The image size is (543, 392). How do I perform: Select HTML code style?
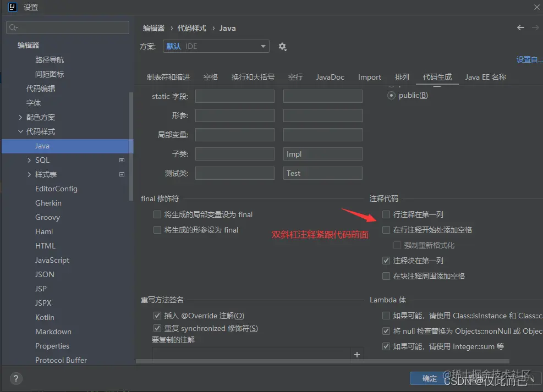point(45,246)
